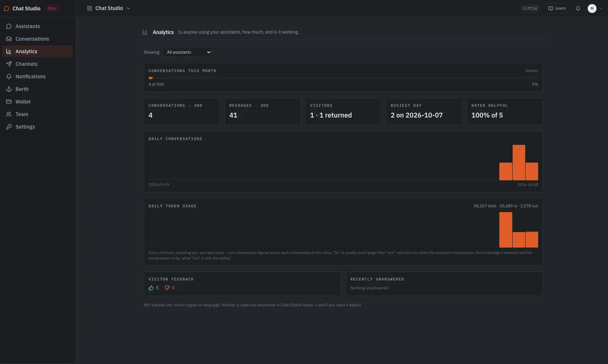608x364 pixels.
Task: Click the Chat Studio speech bubble logo
Action: coord(6,8)
